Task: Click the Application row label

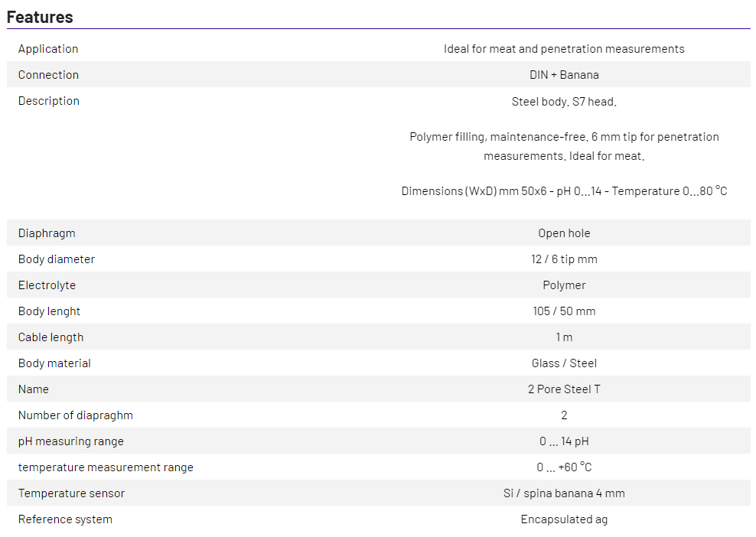Action: (x=48, y=49)
